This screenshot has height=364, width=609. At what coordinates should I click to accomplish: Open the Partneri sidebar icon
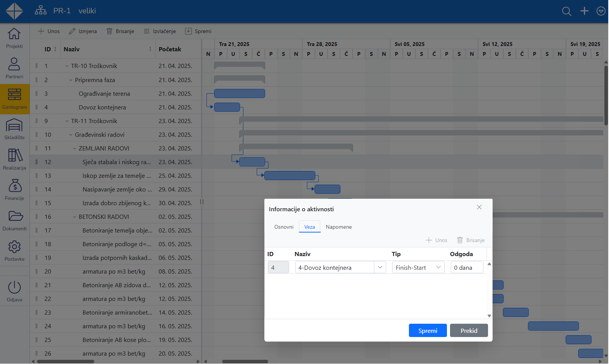coord(14,64)
